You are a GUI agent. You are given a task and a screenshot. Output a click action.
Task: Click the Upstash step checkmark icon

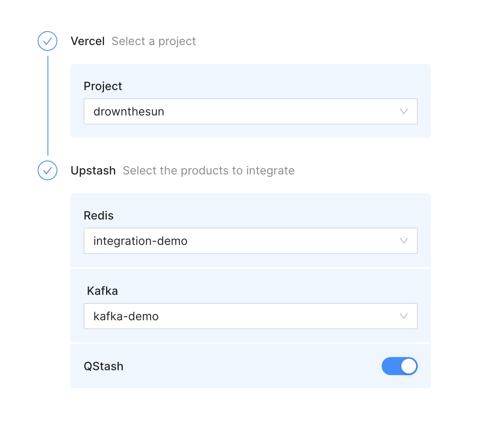[48, 170]
